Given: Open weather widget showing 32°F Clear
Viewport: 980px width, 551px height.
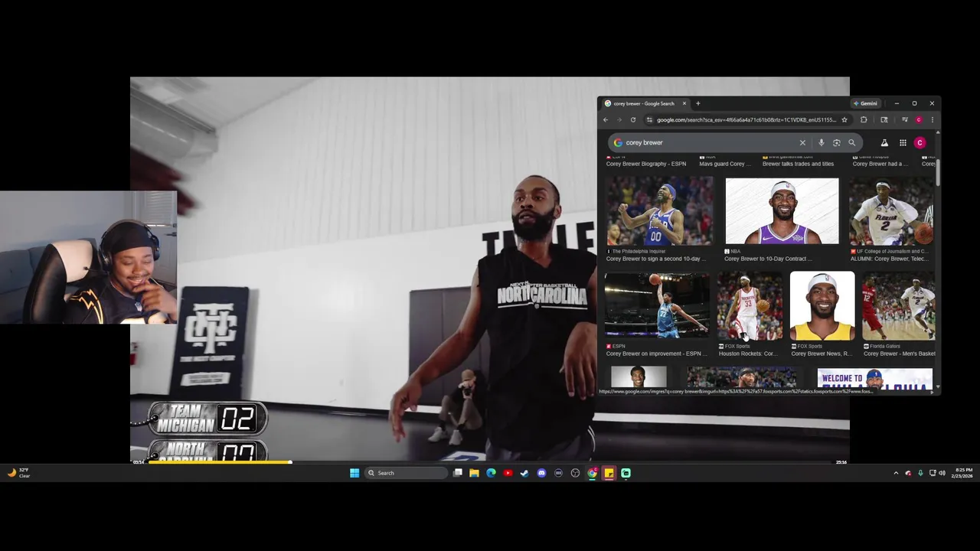Looking at the screenshot, I should click(18, 473).
